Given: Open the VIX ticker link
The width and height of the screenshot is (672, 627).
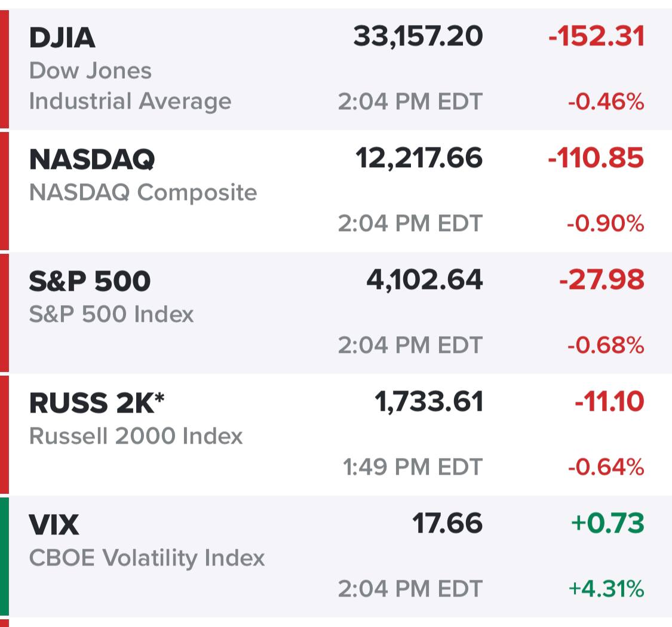Looking at the screenshot, I should pos(54,525).
